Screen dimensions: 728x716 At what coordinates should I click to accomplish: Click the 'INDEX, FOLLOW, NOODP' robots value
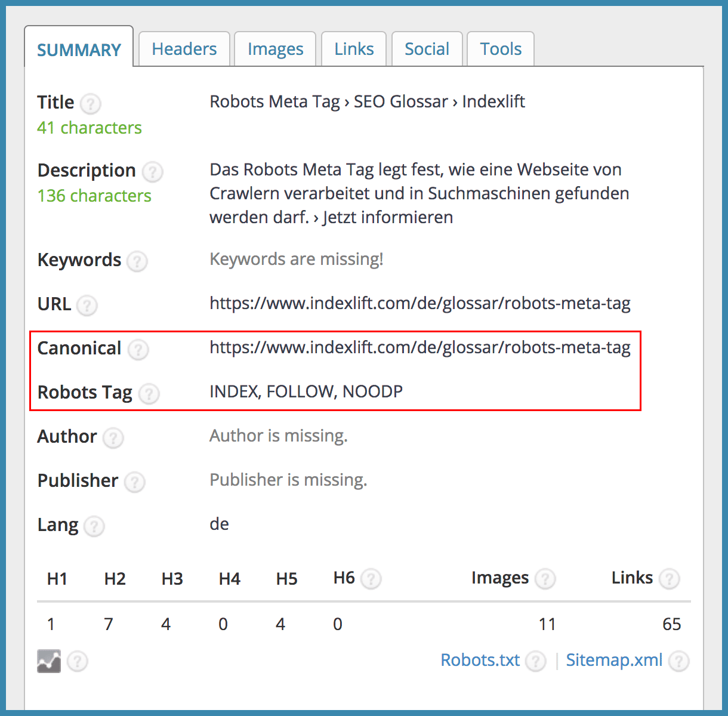click(x=306, y=391)
